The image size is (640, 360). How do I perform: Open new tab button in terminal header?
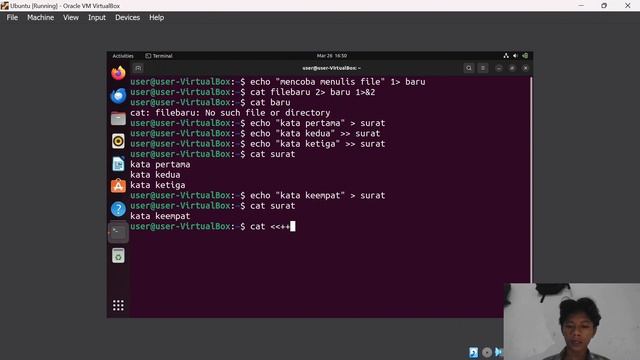click(x=138, y=68)
